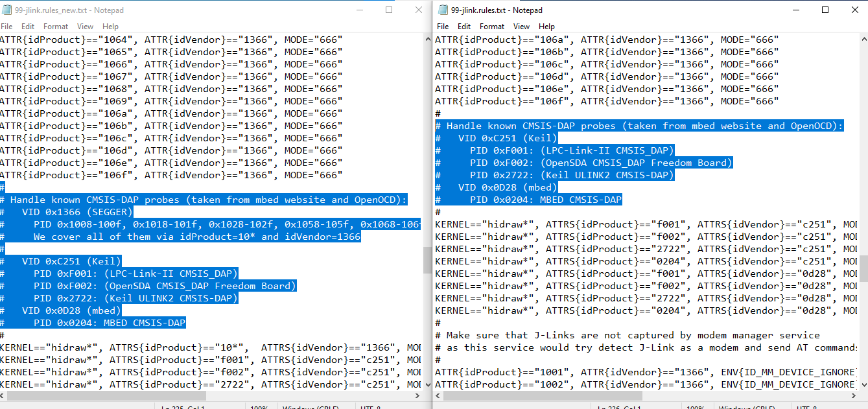Screen dimensions: 868x409
Task: Open the Help menu in the left Notepad
Action: pyautogui.click(x=110, y=26)
